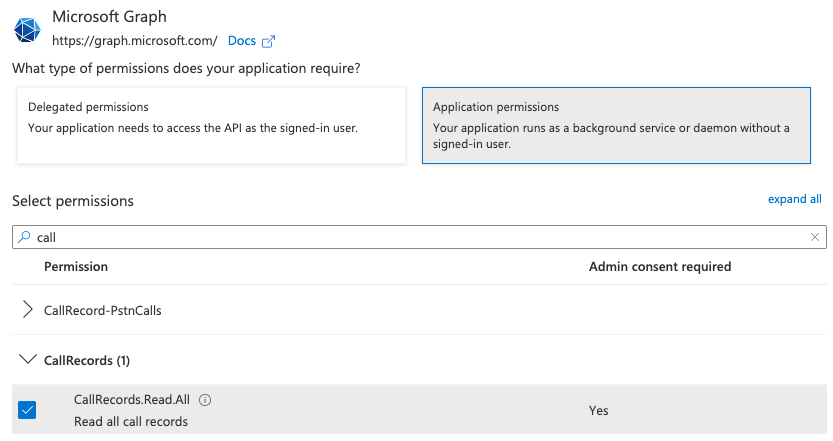Select the Application permissions card
This screenshot has height=441, width=833.
[616, 125]
